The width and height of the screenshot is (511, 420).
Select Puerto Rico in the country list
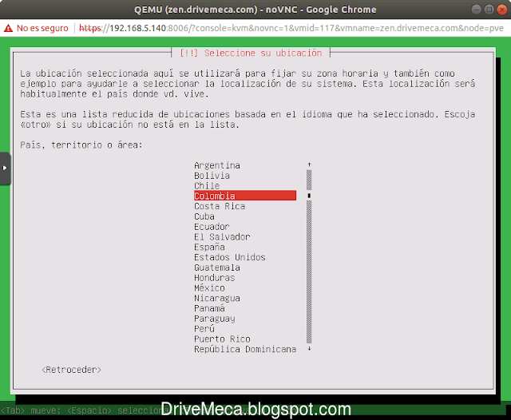222,339
